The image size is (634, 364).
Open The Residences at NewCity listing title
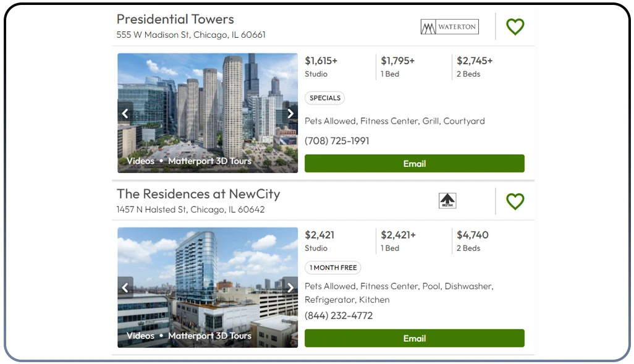click(x=198, y=193)
